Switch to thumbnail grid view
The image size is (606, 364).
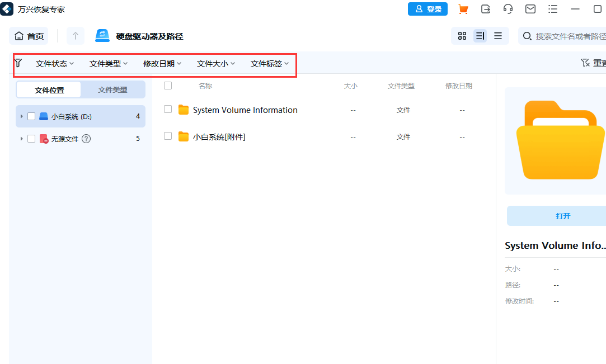462,35
